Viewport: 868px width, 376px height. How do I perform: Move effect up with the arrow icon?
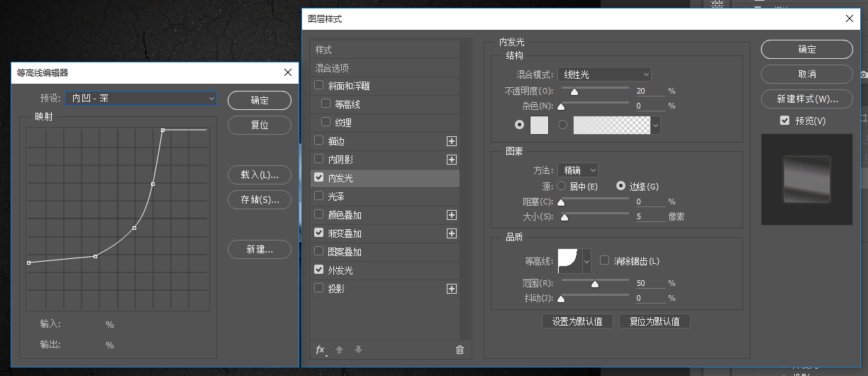[x=340, y=350]
